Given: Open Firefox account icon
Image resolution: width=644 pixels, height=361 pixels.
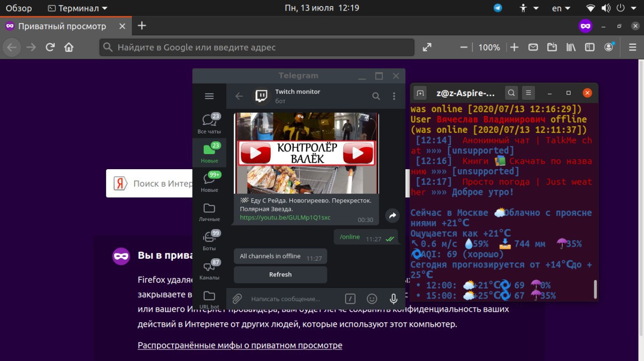Looking at the screenshot, I should coord(609,47).
